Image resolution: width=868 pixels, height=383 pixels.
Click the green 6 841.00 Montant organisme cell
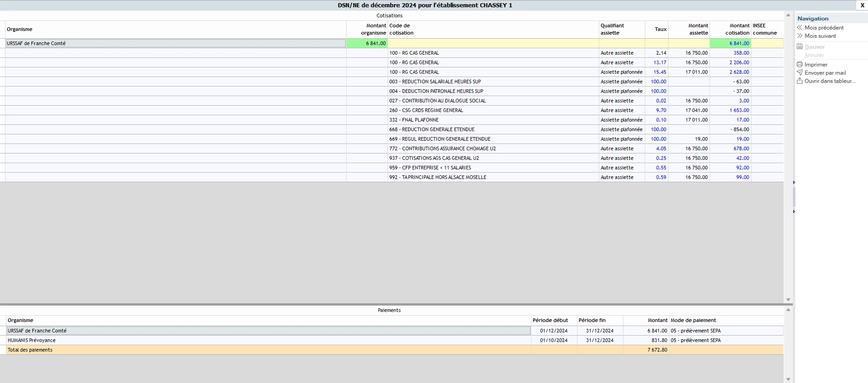367,43
